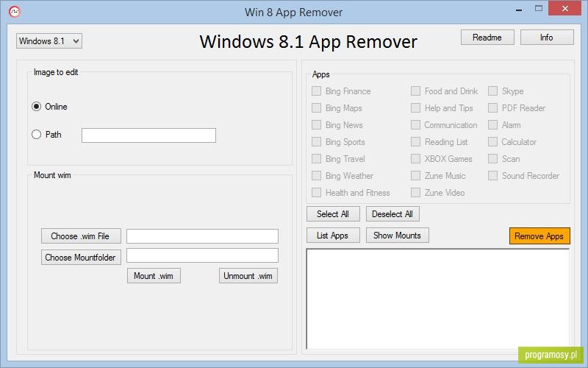Check the Bing Weather checkbox
Viewport: 588px width, 368px height.
point(316,175)
